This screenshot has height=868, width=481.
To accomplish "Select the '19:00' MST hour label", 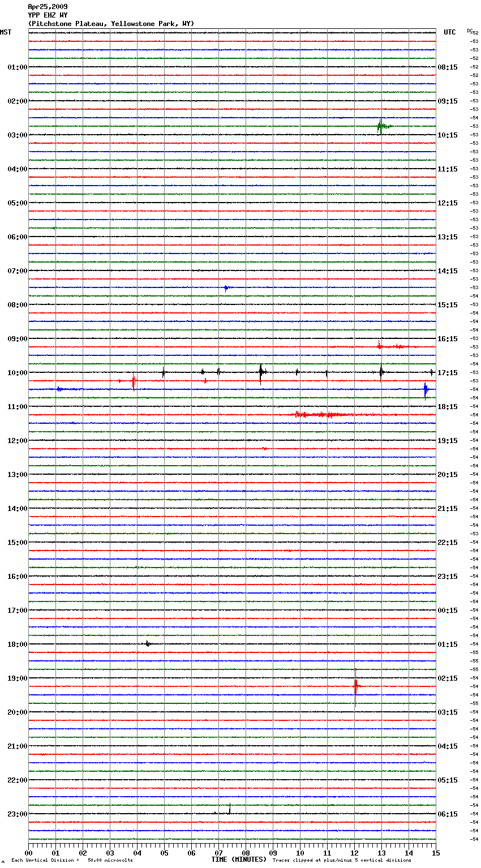I will click(17, 678).
